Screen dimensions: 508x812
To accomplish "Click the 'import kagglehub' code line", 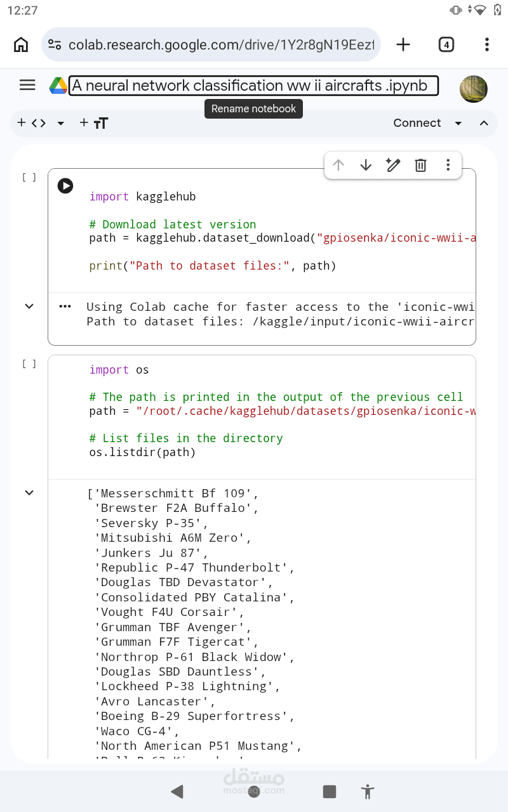I will 142,197.
